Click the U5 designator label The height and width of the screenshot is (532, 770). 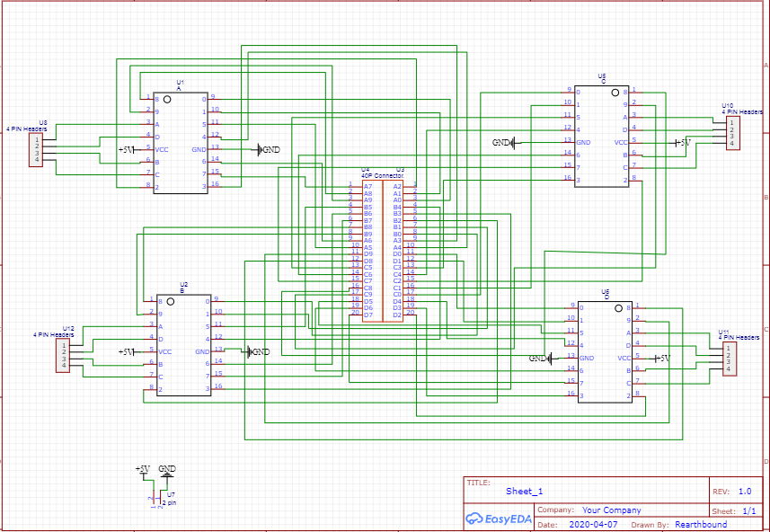point(602,75)
